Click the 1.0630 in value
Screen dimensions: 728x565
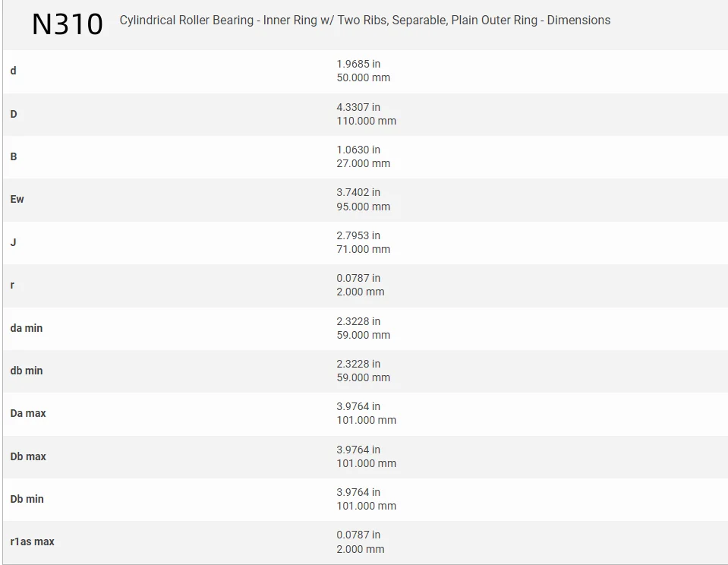click(x=358, y=150)
